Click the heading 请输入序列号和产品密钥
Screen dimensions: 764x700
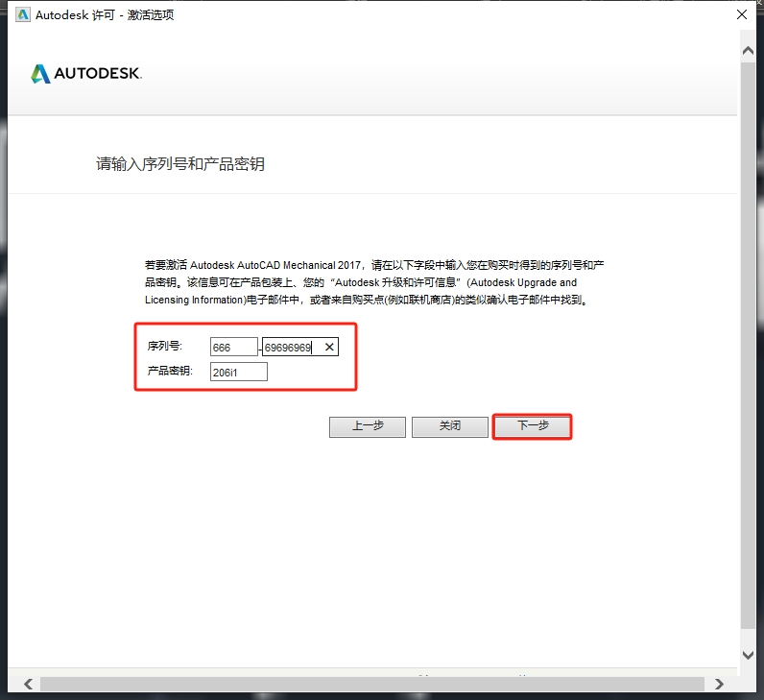pyautogui.click(x=179, y=164)
